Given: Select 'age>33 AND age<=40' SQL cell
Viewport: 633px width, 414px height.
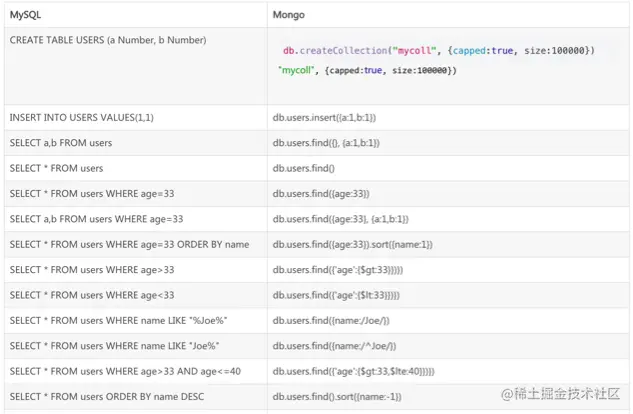Looking at the screenshot, I should [x=135, y=372].
